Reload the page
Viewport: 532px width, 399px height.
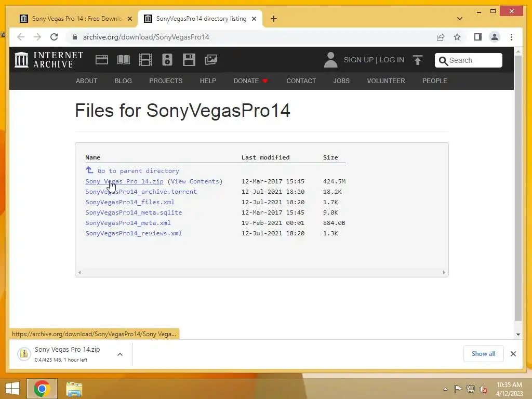(54, 37)
